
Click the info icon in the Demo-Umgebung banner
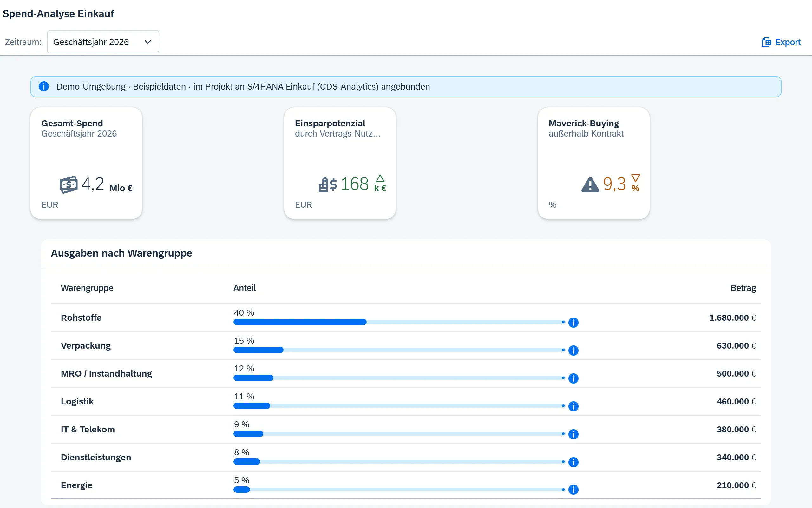[x=44, y=86]
